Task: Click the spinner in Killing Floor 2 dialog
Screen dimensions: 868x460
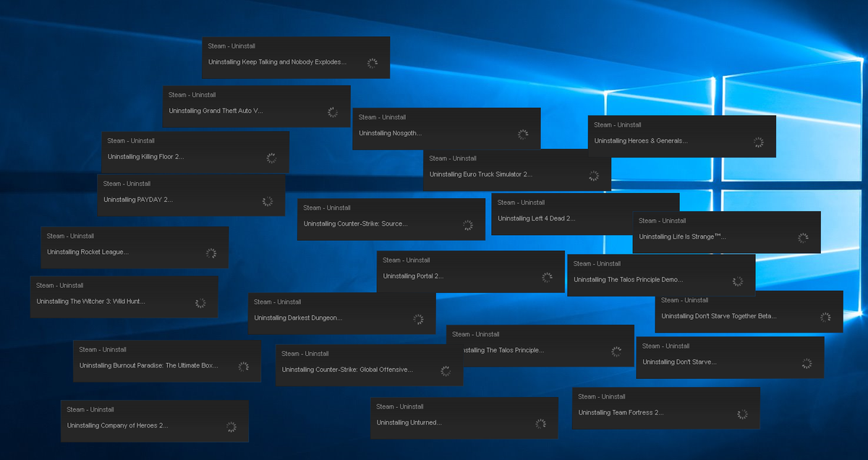Action: [x=271, y=158]
